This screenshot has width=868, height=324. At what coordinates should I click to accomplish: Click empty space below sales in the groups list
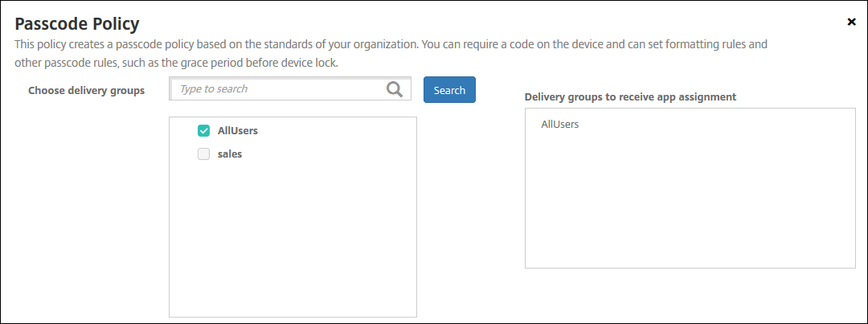293,241
